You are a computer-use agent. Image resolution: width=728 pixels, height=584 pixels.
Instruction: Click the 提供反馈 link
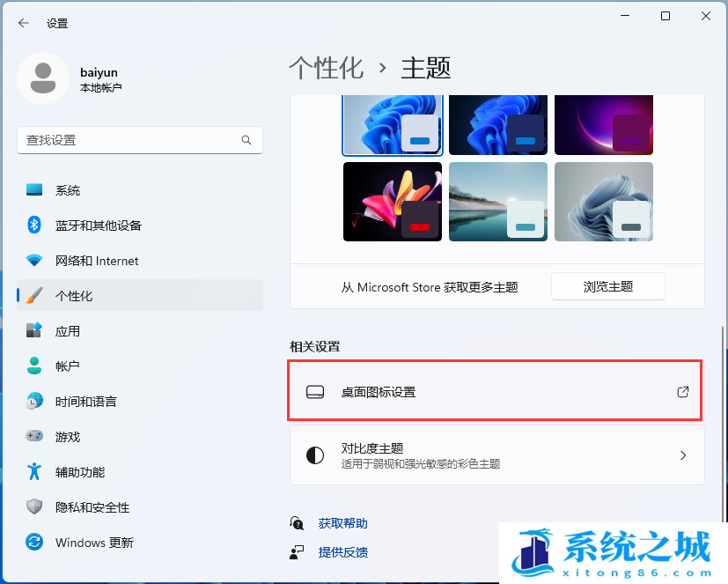342,552
